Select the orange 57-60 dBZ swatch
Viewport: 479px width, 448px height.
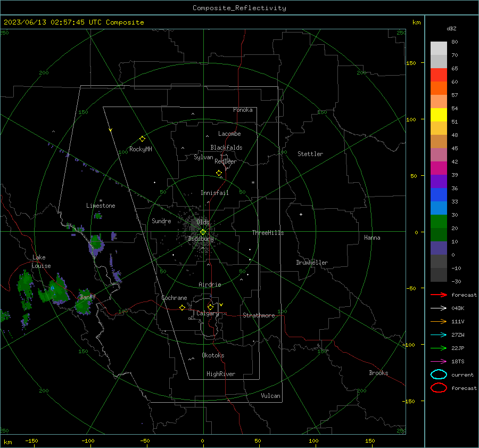[439, 88]
